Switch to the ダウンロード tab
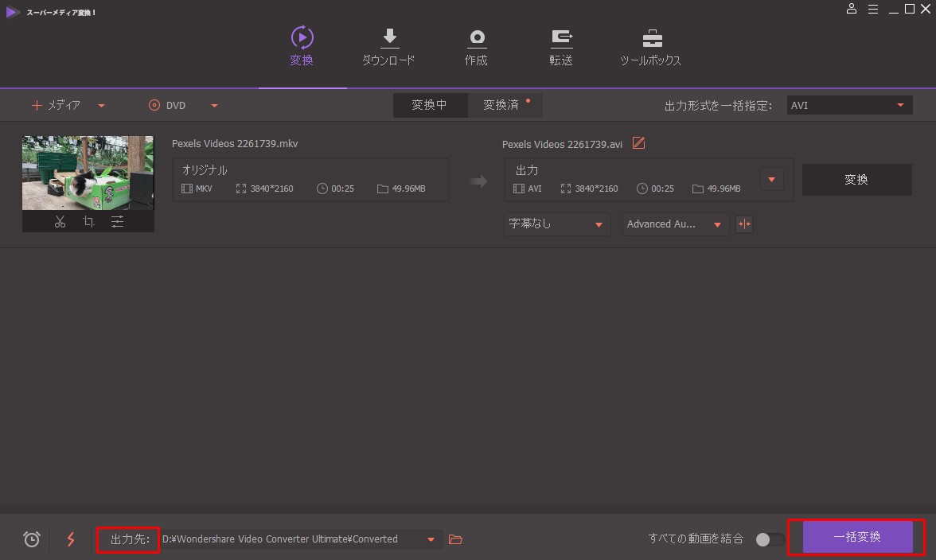 [x=388, y=48]
